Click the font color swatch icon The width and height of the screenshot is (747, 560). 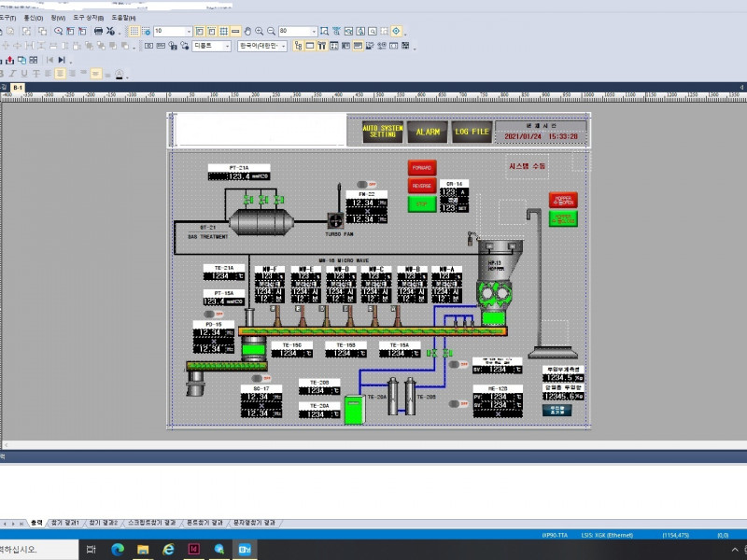[x=120, y=73]
